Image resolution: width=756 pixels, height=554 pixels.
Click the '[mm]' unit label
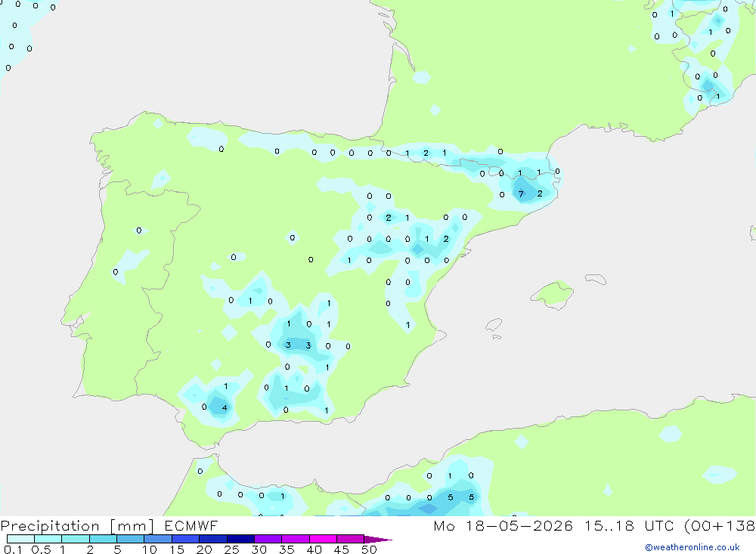pos(132,526)
